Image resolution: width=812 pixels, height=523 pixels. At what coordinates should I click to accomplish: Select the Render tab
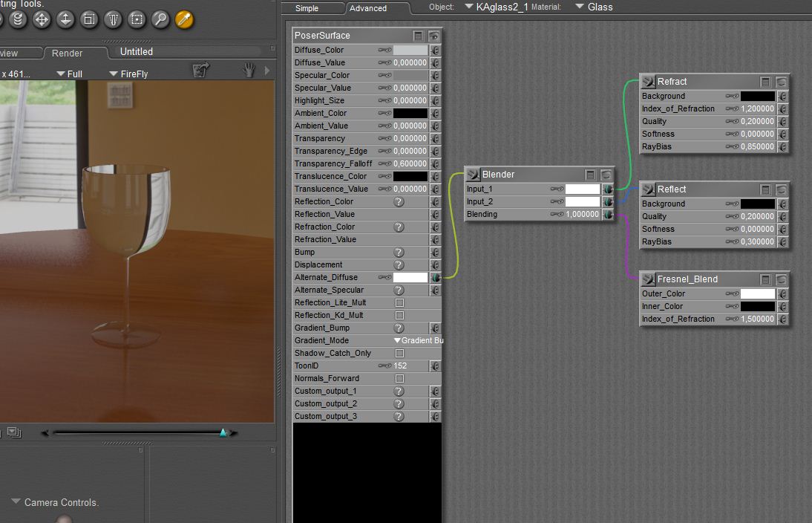click(x=67, y=53)
